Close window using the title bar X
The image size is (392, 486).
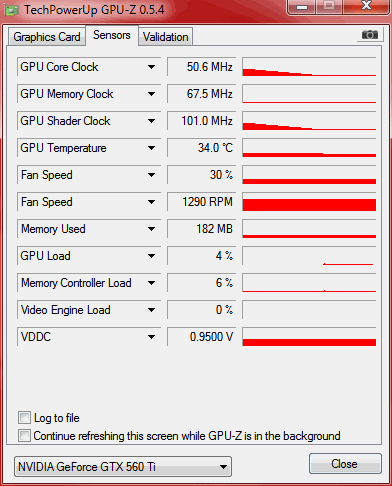tap(366, 6)
